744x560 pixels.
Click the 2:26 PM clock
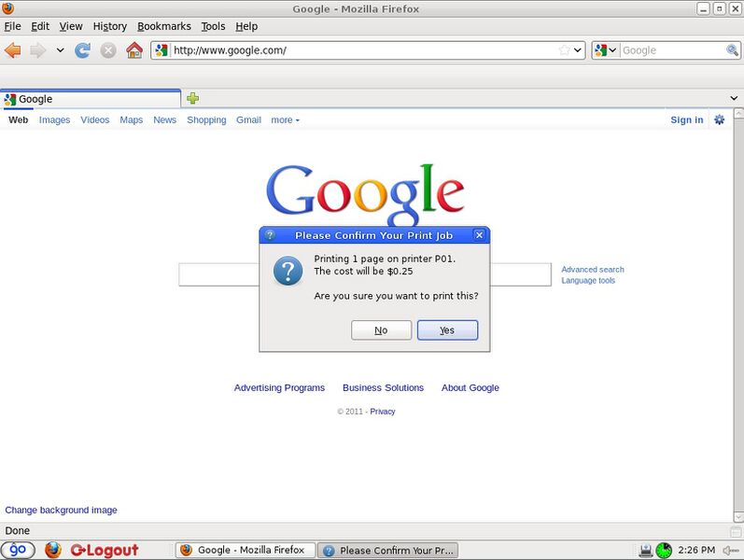point(696,550)
